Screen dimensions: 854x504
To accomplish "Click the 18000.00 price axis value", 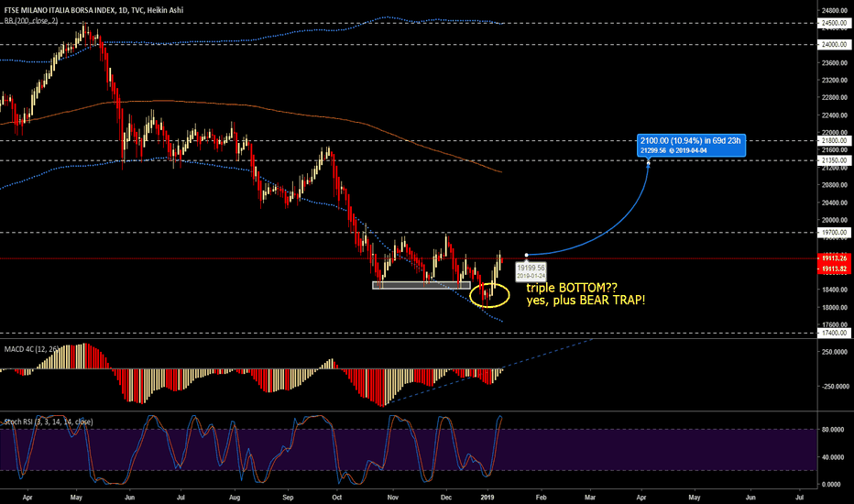I will 834,307.
